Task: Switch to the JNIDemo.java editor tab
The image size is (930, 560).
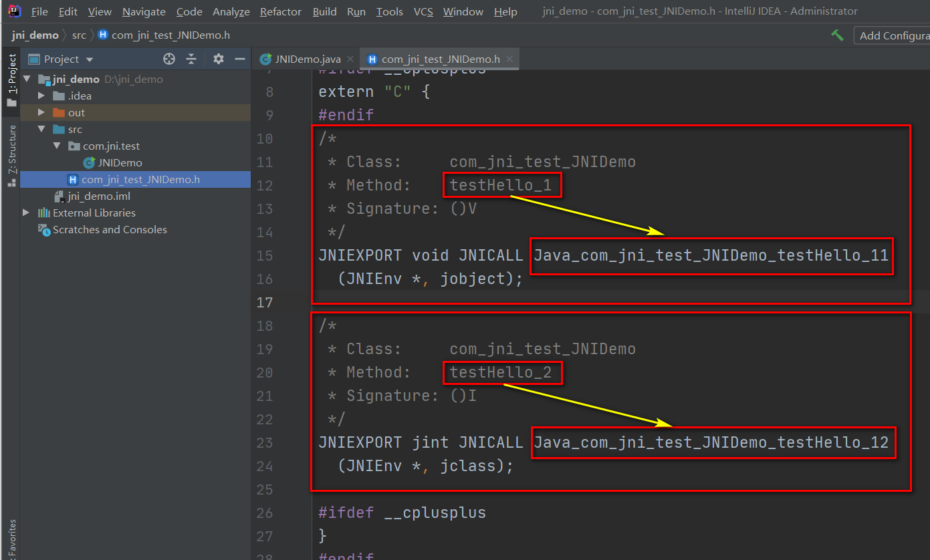Action: tap(307, 59)
